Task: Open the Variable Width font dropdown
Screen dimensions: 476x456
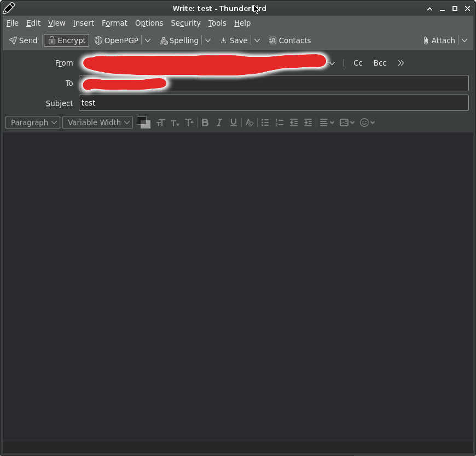Action: (x=97, y=122)
